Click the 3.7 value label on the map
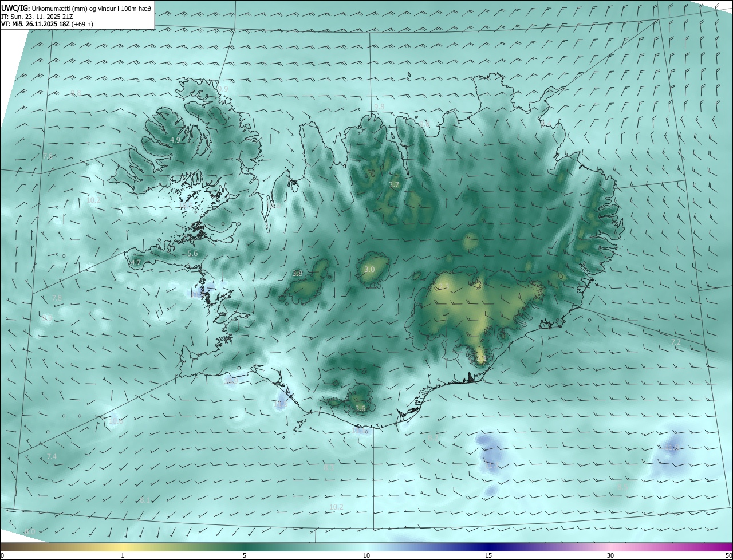Image resolution: width=733 pixels, height=560 pixels. pos(393,184)
